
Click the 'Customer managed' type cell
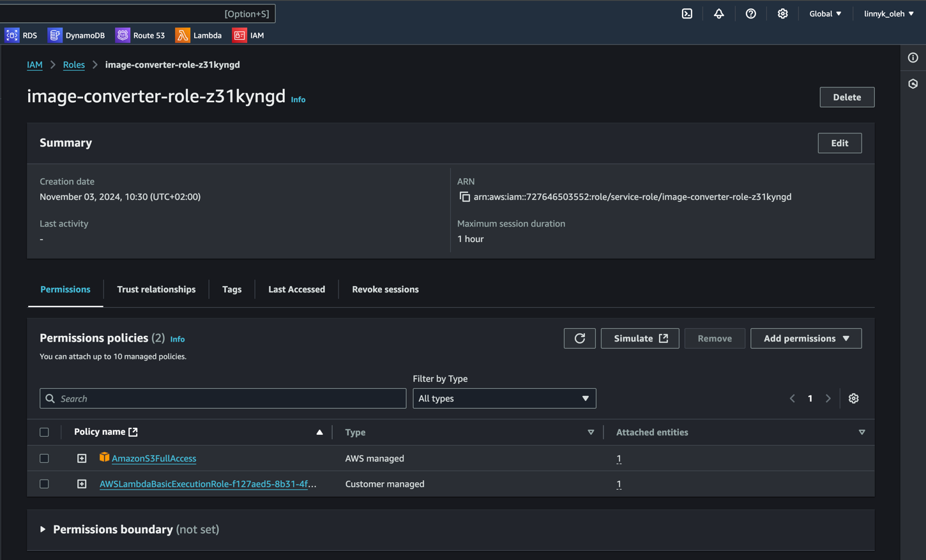(x=384, y=484)
